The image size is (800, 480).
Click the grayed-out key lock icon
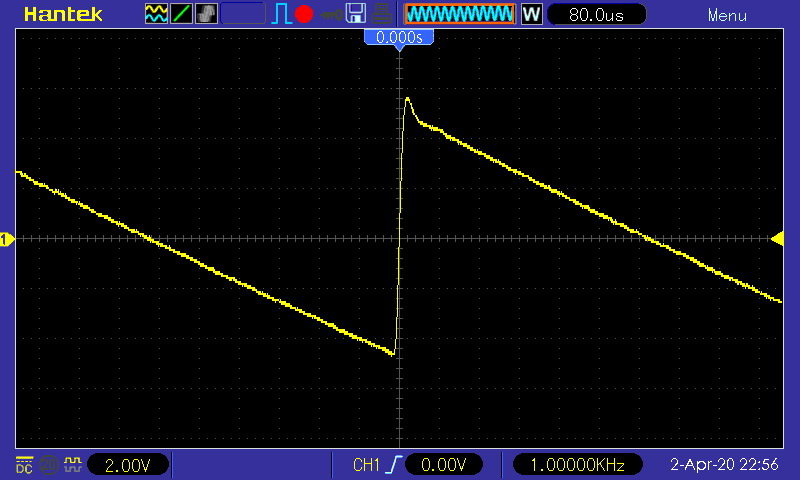(331, 15)
